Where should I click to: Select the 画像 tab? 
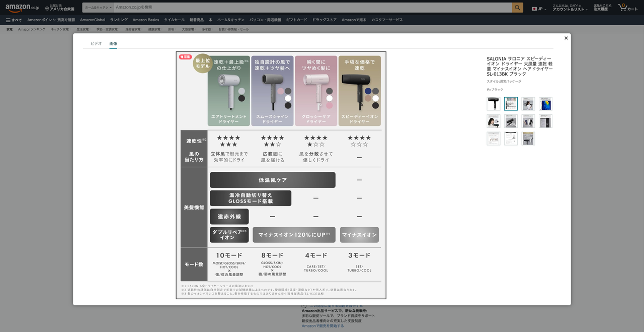click(x=113, y=43)
